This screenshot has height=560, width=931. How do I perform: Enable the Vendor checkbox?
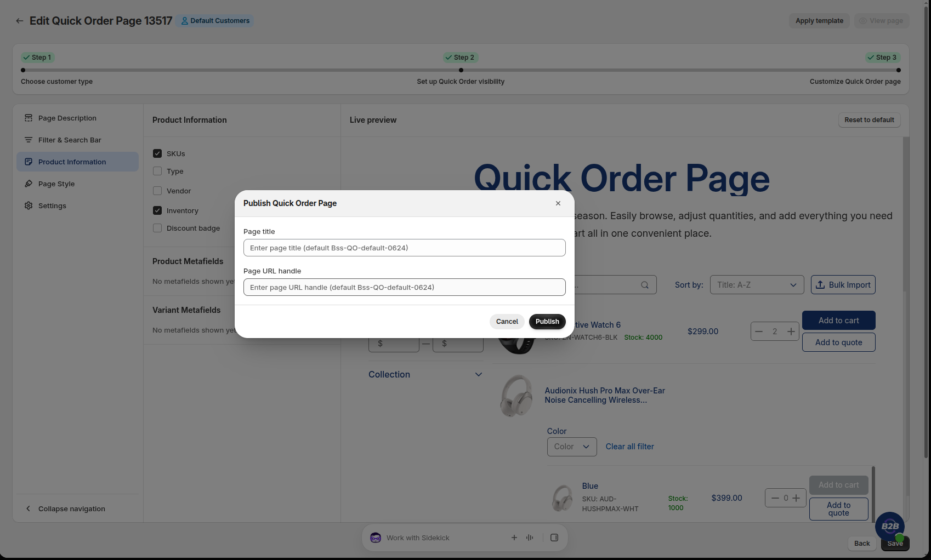pos(157,191)
